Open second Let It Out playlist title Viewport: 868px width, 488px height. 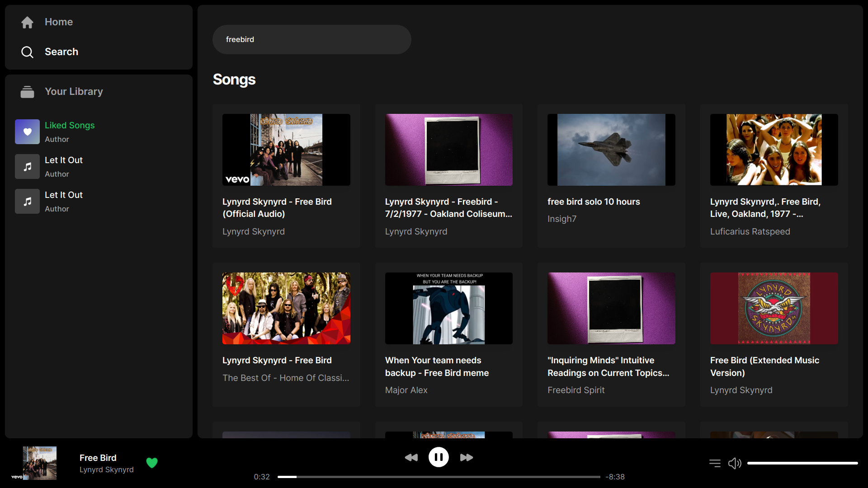click(64, 195)
